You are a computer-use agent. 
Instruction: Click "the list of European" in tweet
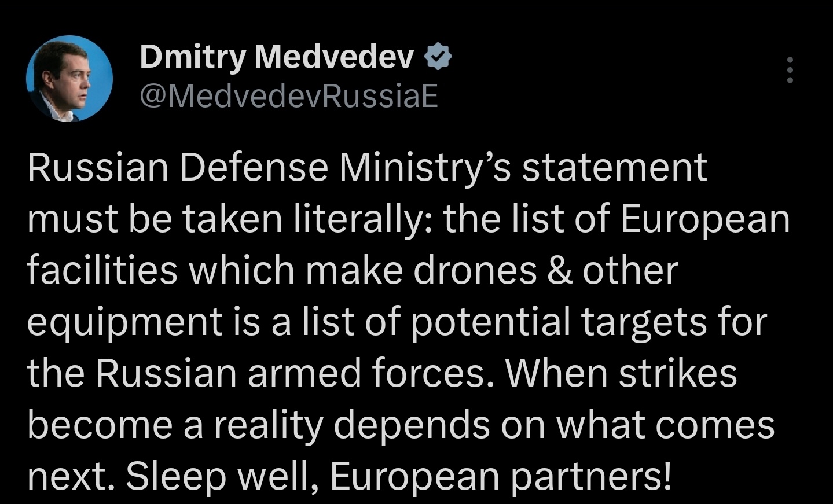pyautogui.click(x=617, y=219)
